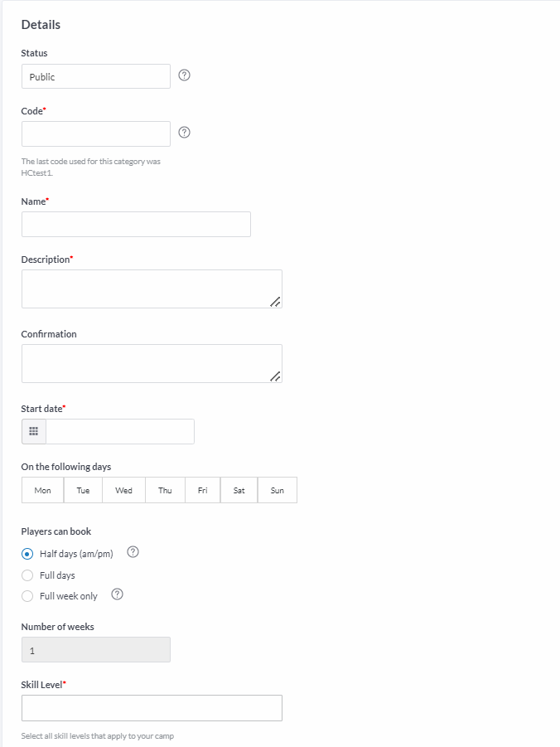The image size is (560, 747).
Task: Open the Skill Level selection box
Action: tap(152, 708)
